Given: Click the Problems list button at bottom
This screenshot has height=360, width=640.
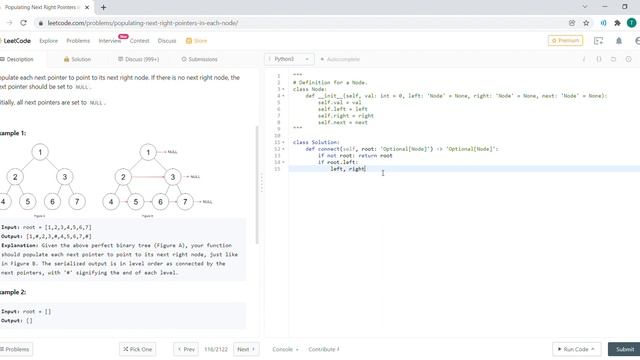Looking at the screenshot, I should 16,349.
